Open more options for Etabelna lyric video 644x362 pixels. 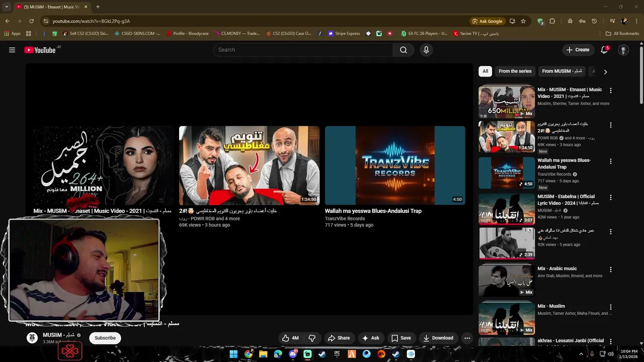611,198
